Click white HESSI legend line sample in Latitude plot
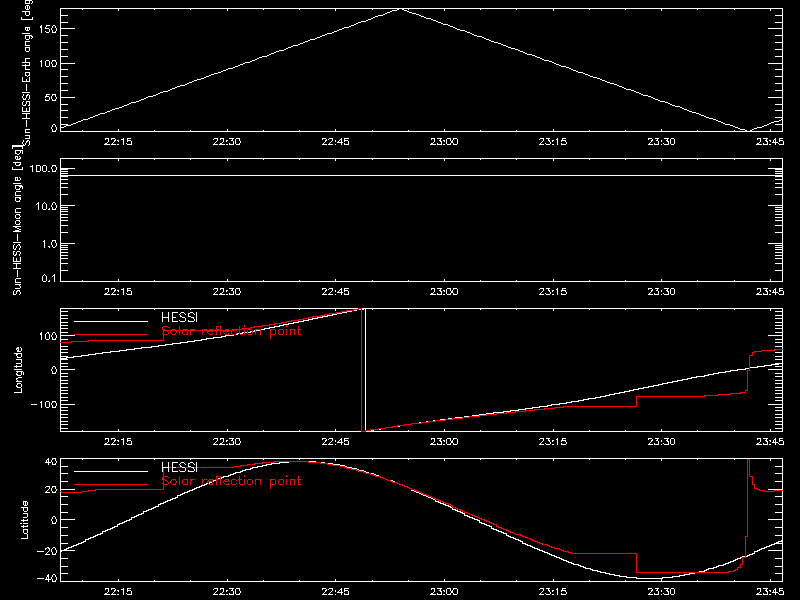 pos(111,471)
